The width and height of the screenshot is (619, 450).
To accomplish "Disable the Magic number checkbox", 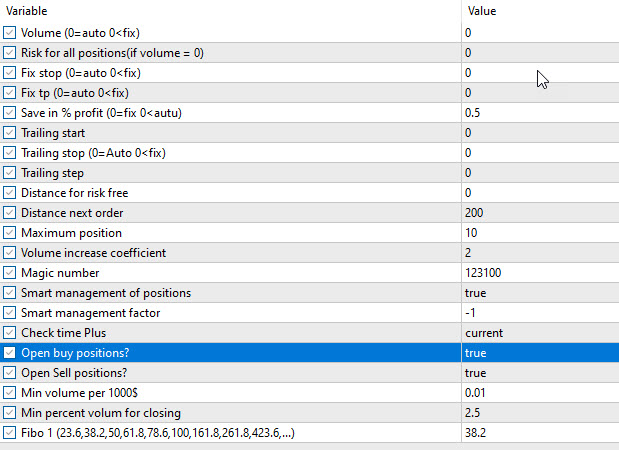I will coord(10,273).
